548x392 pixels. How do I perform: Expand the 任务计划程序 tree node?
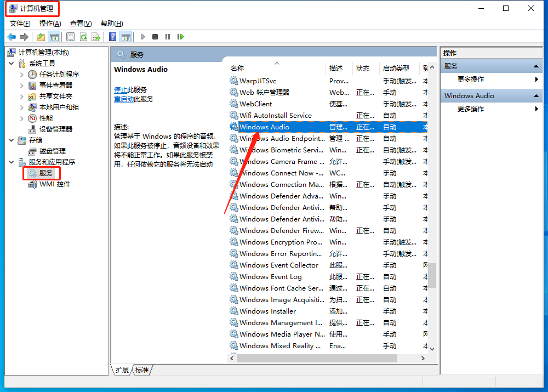pyautogui.click(x=21, y=75)
